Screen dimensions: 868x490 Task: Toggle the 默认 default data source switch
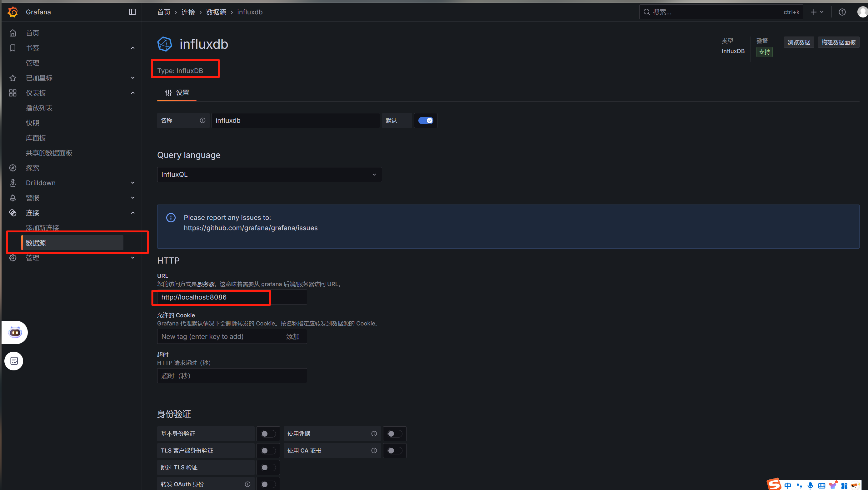pyautogui.click(x=426, y=121)
